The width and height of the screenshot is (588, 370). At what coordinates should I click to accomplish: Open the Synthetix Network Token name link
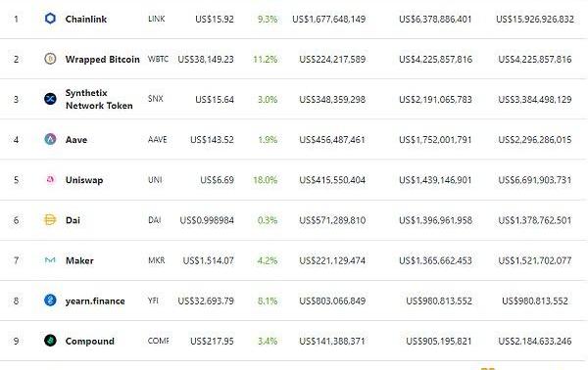click(x=99, y=99)
